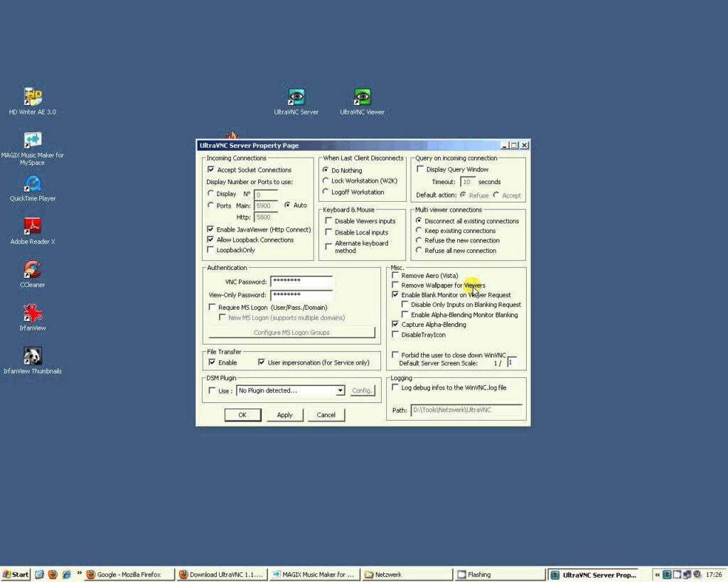Open the Windows Start menu
The image size is (728, 582).
click(x=16, y=575)
